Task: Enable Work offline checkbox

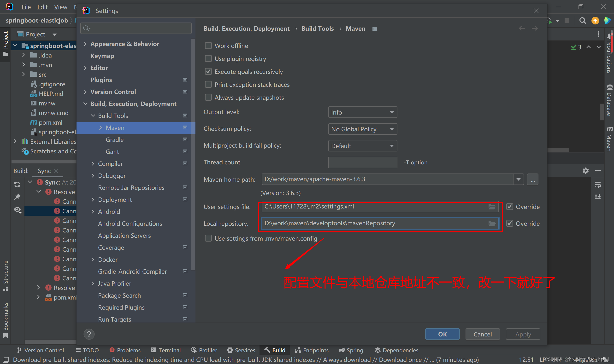Action: click(x=208, y=46)
